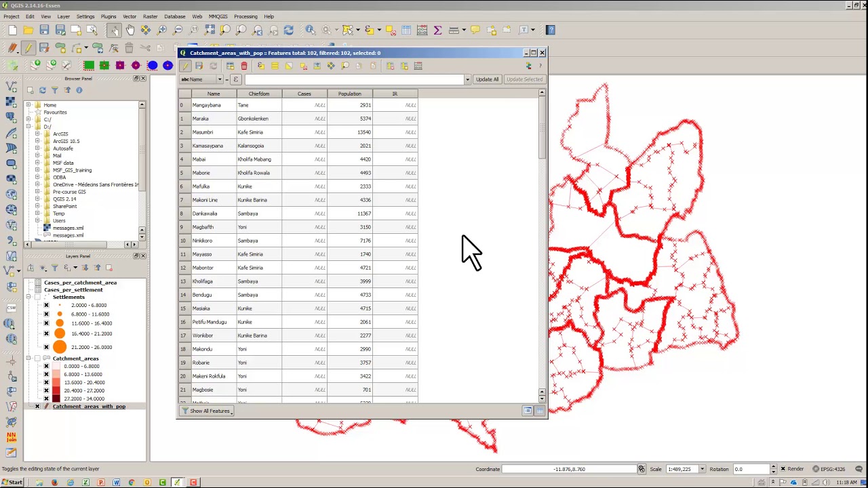The width and height of the screenshot is (868, 488).
Task: Activate the Zoom In magnifier tool
Action: point(162,30)
